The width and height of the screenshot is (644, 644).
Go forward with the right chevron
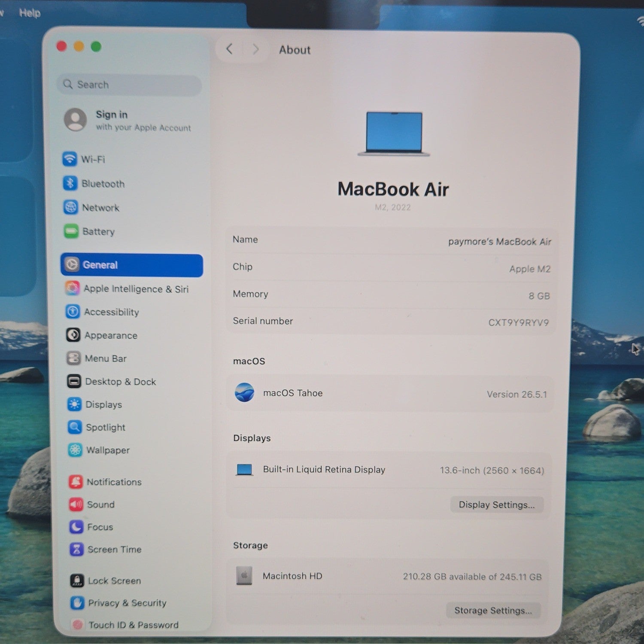256,49
